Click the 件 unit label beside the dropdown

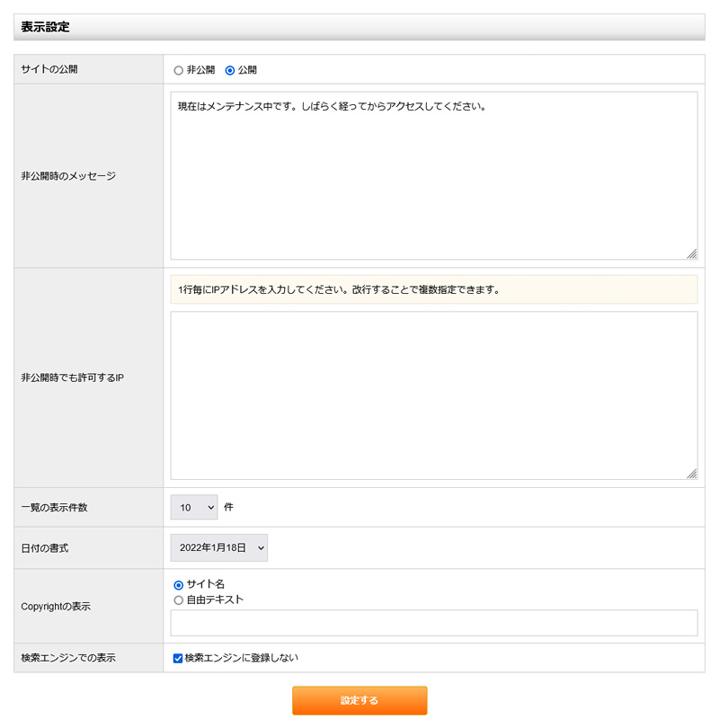229,507
